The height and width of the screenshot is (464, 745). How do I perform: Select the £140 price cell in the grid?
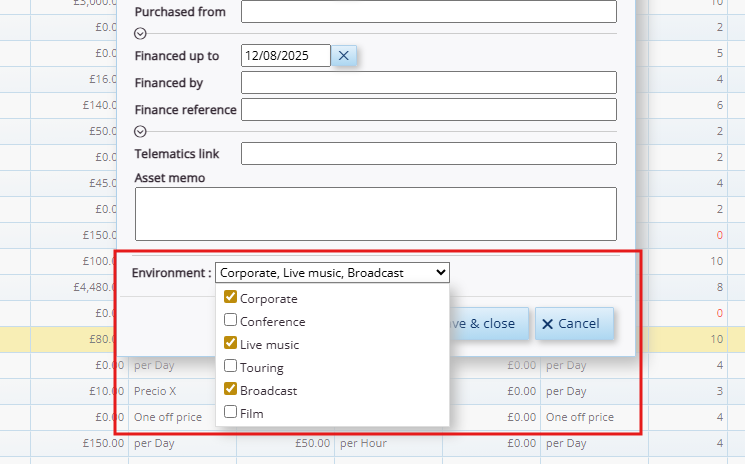tap(74, 105)
